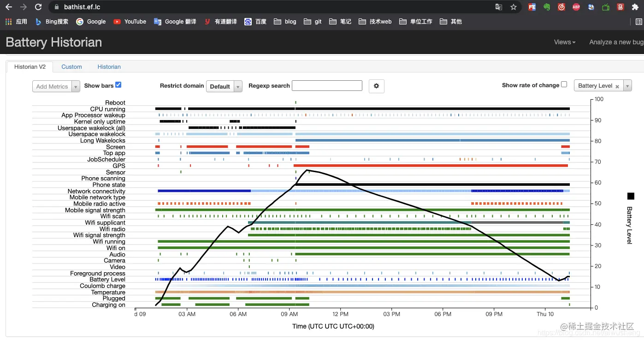Click the Google Translate icon in address bar
This screenshot has width=644, height=341.
click(498, 7)
